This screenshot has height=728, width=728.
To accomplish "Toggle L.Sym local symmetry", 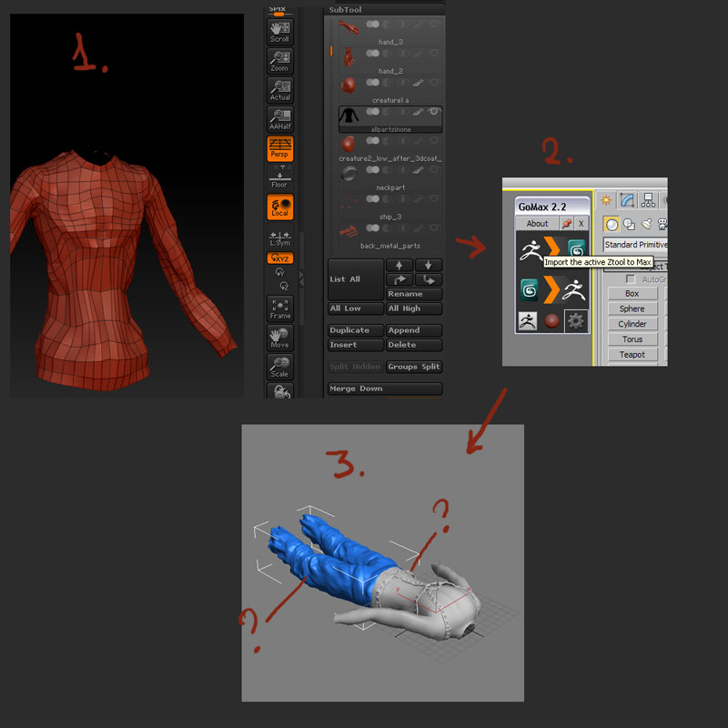I will pos(280,238).
